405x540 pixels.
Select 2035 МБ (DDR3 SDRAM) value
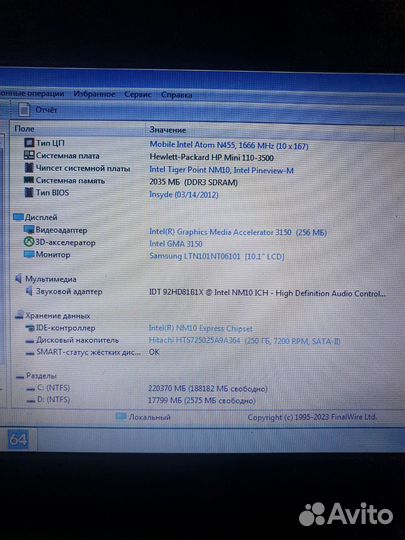point(194,182)
